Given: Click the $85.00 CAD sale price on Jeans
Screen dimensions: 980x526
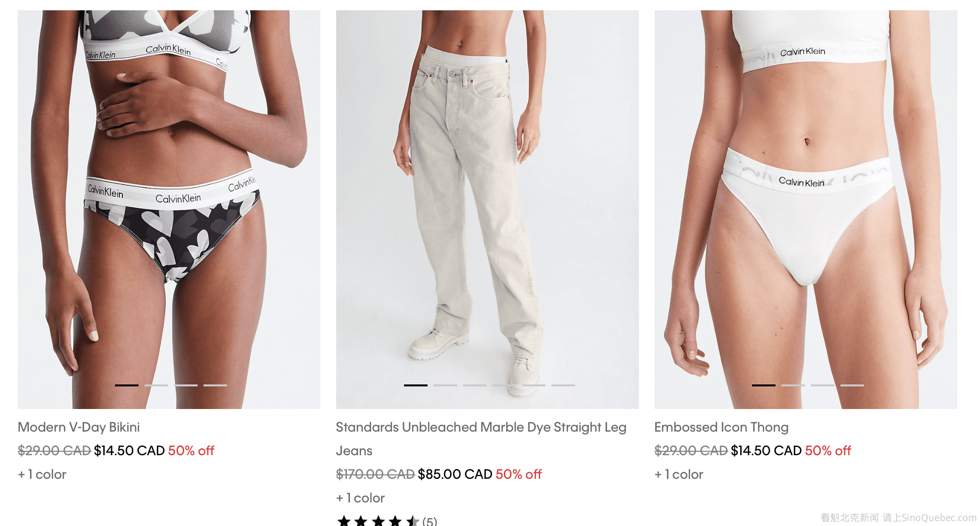Looking at the screenshot, I should (x=455, y=474).
